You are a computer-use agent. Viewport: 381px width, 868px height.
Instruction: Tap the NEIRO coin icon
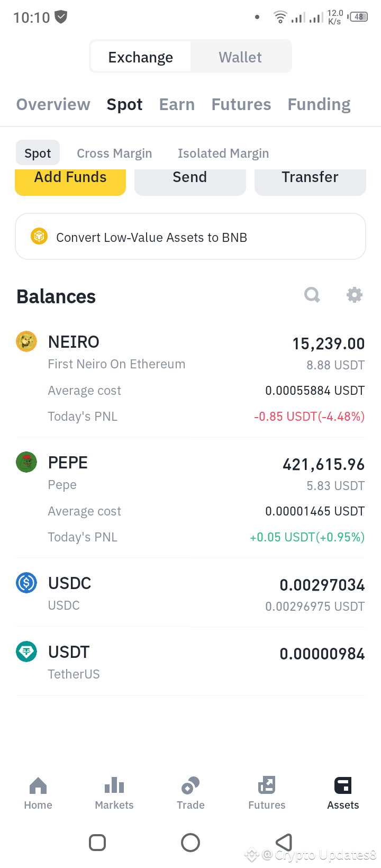[26, 341]
